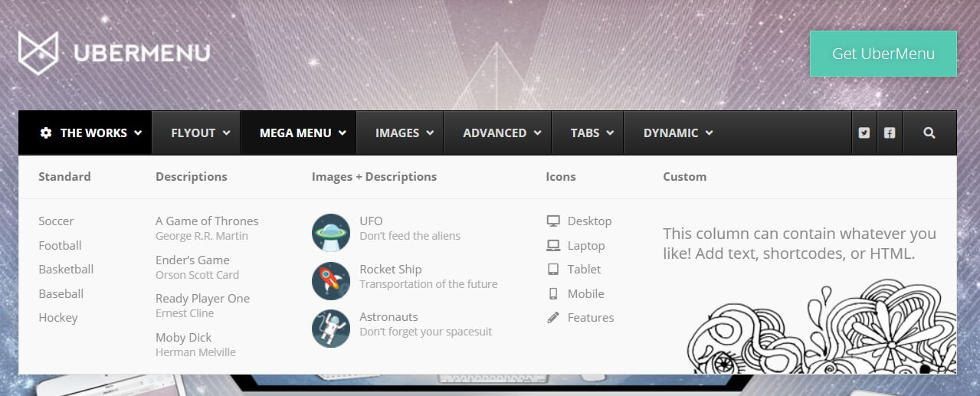Open the IMAGES menu item

(x=401, y=133)
